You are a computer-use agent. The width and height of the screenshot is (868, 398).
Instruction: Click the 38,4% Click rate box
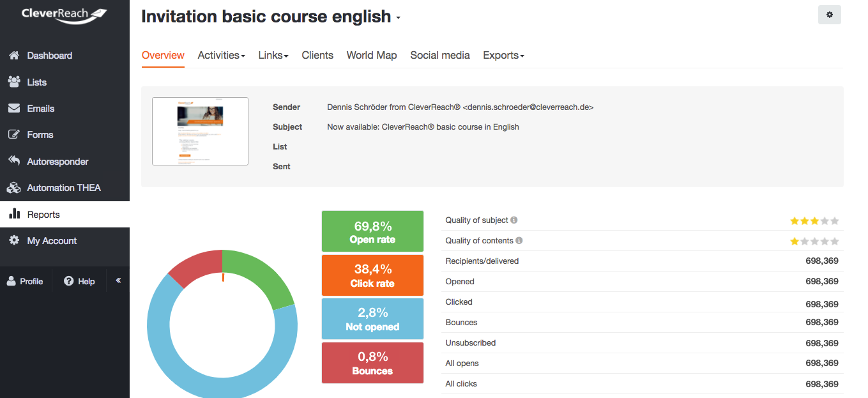coord(372,275)
